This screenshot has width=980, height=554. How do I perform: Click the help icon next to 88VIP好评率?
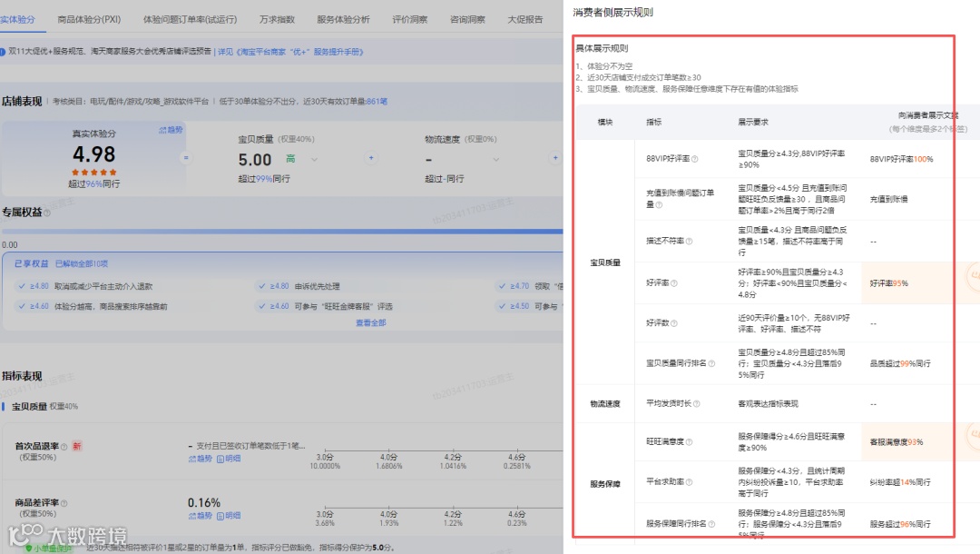coord(694,159)
